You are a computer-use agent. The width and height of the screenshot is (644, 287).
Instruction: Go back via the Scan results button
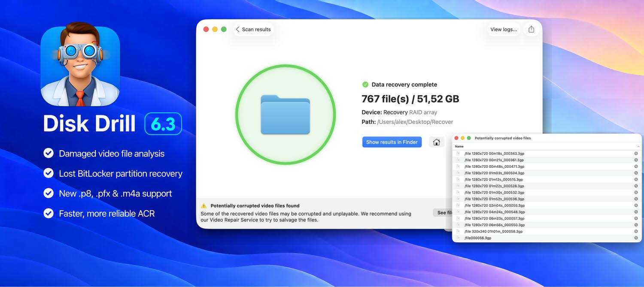pos(253,29)
